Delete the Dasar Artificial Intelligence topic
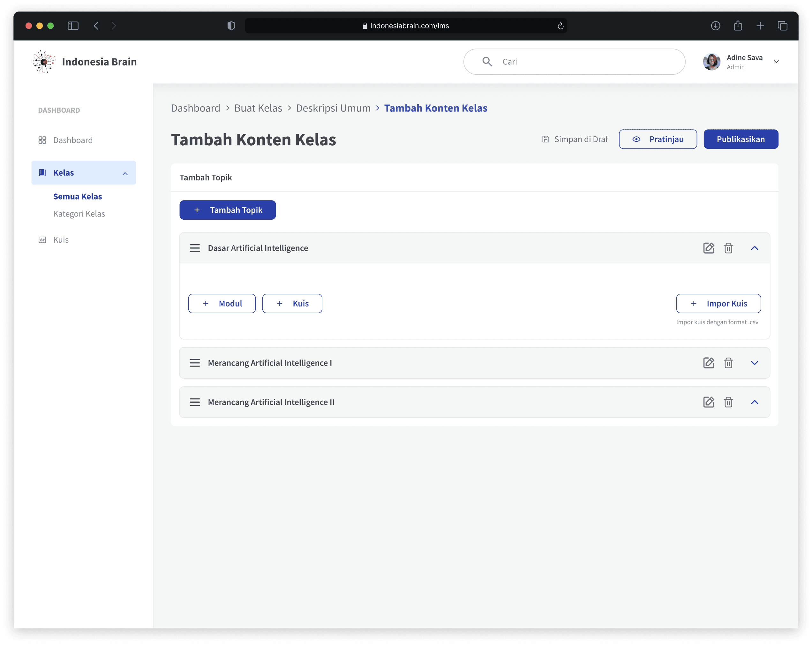The width and height of the screenshot is (812, 645). point(728,248)
